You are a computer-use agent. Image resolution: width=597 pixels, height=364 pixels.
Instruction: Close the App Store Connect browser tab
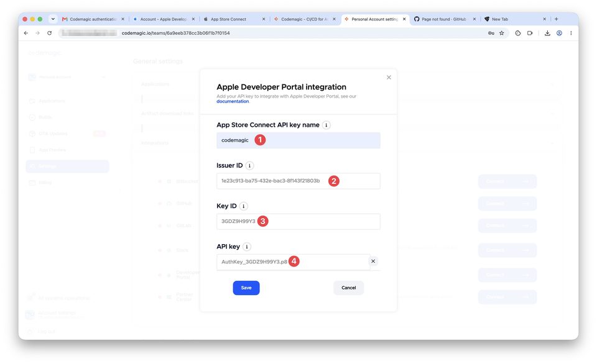point(264,19)
